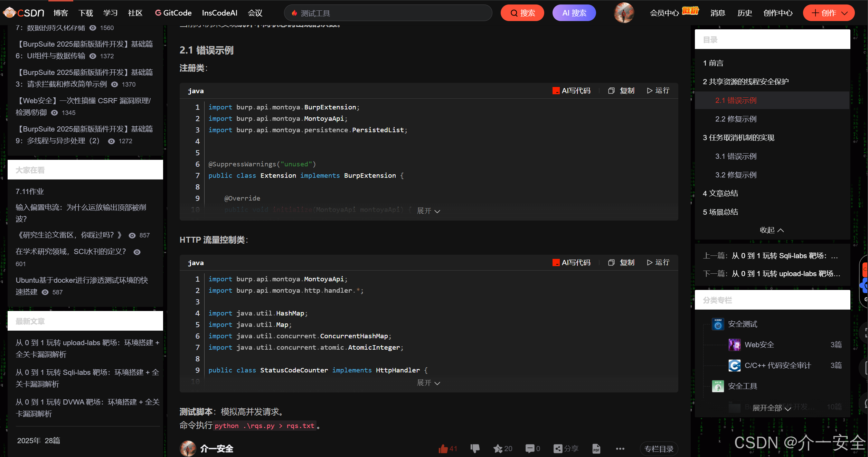This screenshot has width=868, height=457.
Task: Click the thumbs-up like icon
Action: [443, 448]
